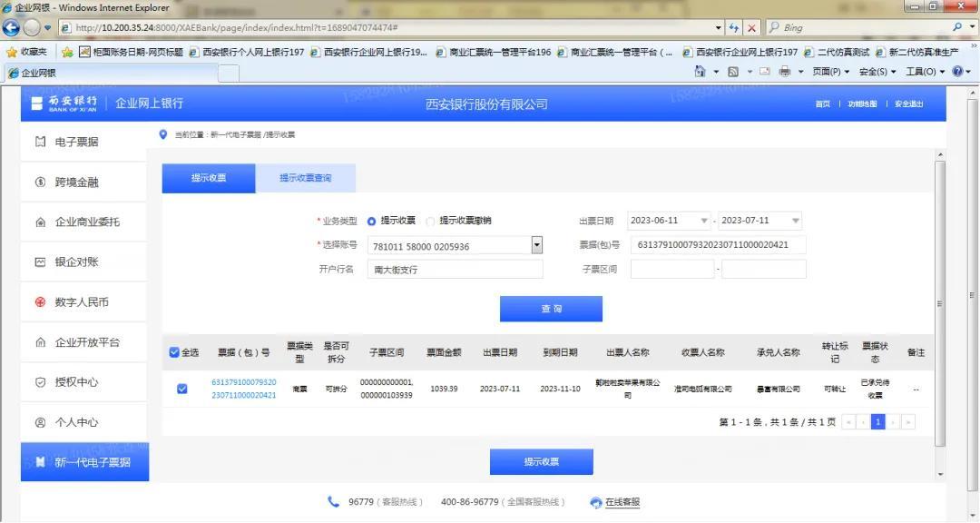The image size is (980, 523).
Task: Click the 查询 search button
Action: (x=552, y=309)
